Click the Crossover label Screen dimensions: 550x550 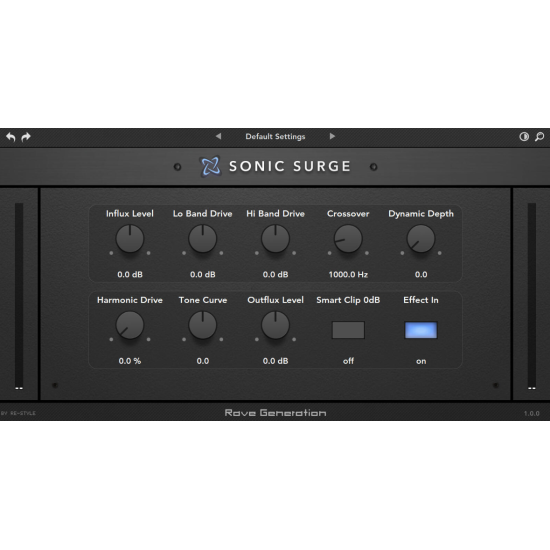tap(348, 214)
